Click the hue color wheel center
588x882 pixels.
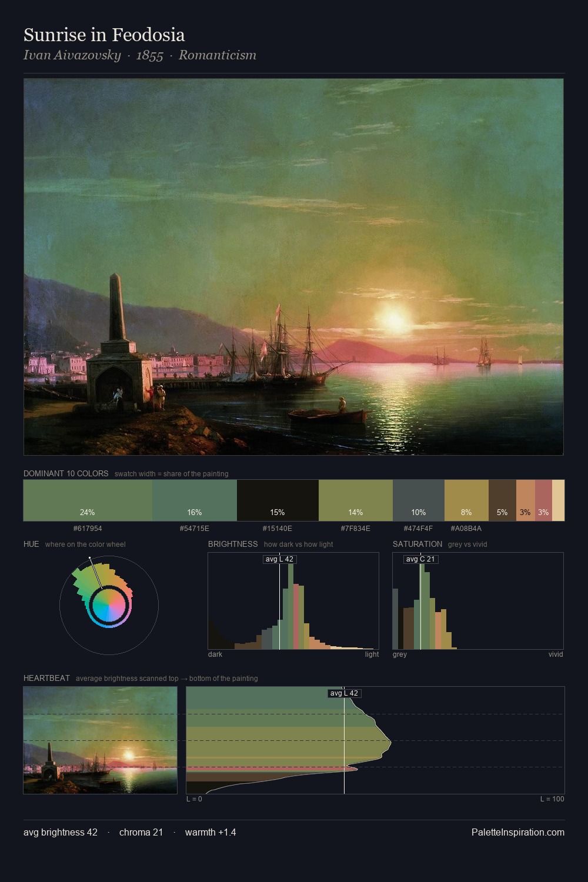(x=109, y=605)
